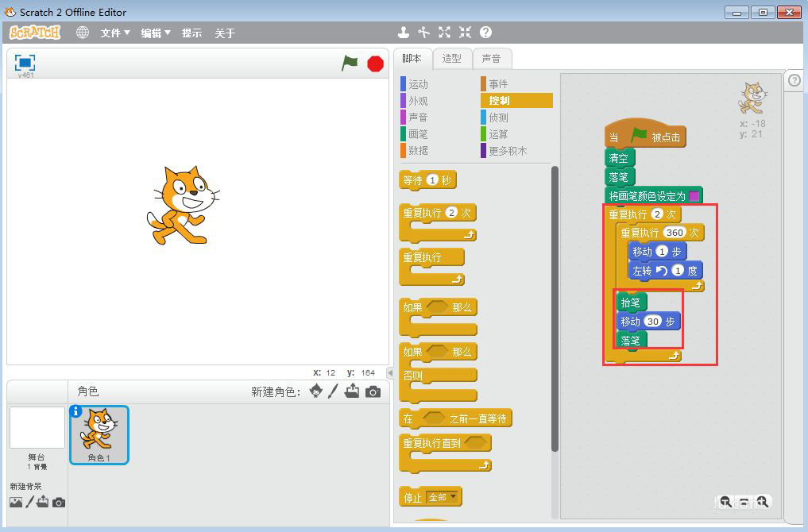Click the palette 重复执行 count field
The width and height of the screenshot is (808, 532).
(451, 212)
